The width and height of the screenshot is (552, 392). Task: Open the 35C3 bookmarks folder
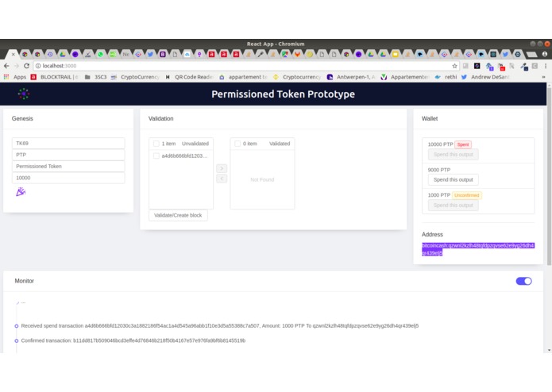pyautogui.click(x=95, y=77)
